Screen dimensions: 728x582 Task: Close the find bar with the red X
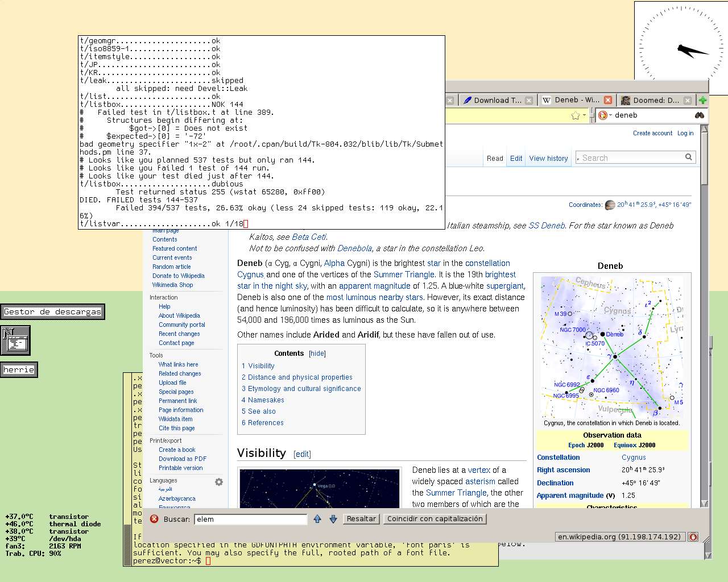pyautogui.click(x=154, y=519)
